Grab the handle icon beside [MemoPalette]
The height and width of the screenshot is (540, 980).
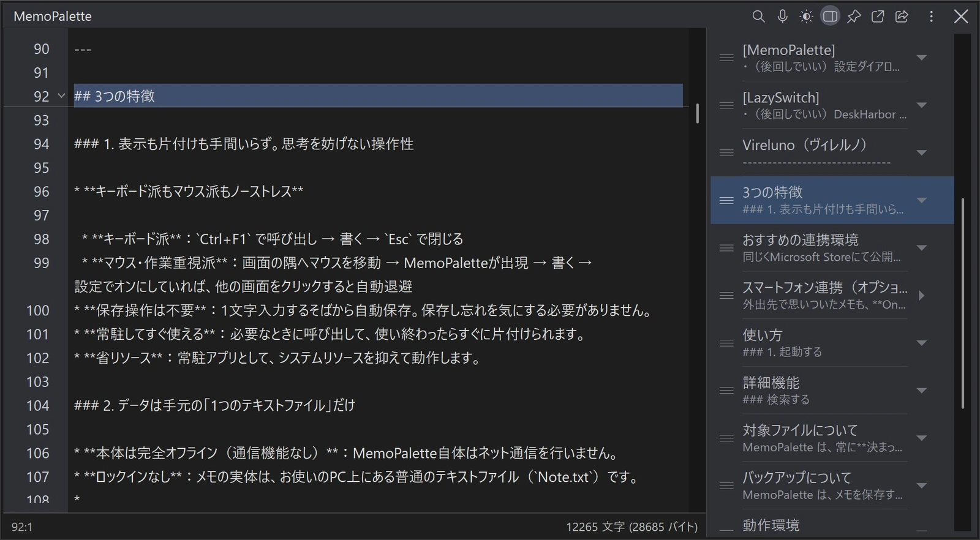click(726, 58)
